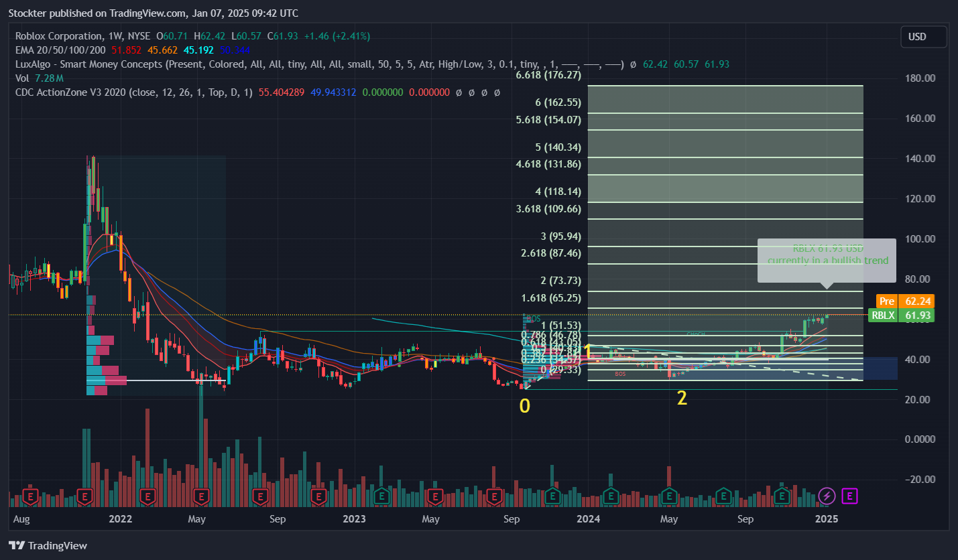Screen dimensions: 958x560
Task: Click the Fibonacci level 6 (162.55)
Action: coord(558,103)
